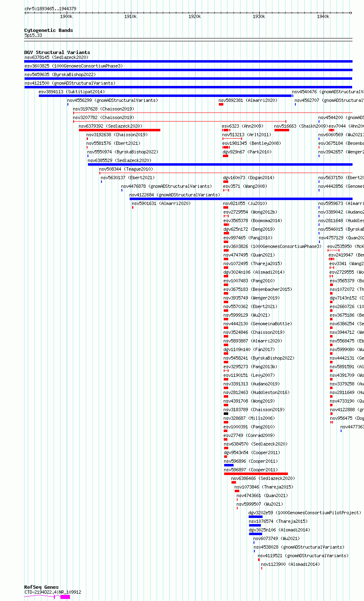Select the nsv6073749 (Wu2021) label
This screenshot has width=364, height=601.
coord(276,538)
